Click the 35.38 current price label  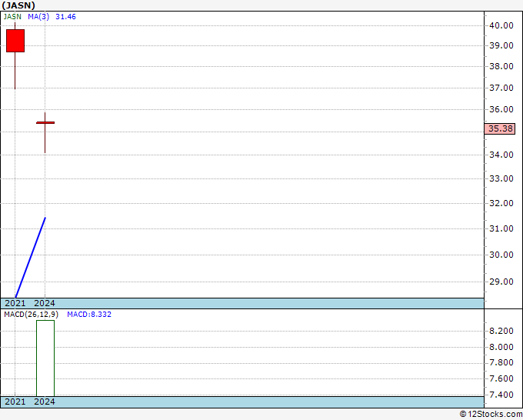500,128
